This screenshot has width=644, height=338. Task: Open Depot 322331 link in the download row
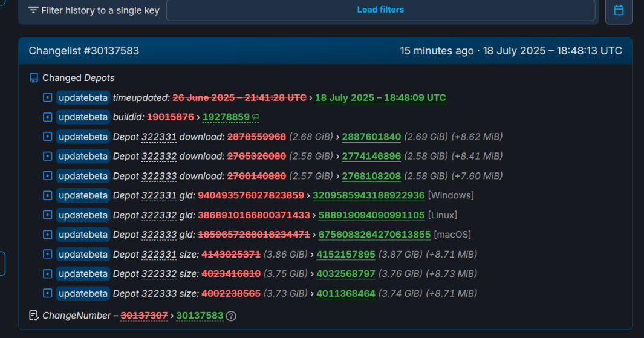(x=159, y=137)
